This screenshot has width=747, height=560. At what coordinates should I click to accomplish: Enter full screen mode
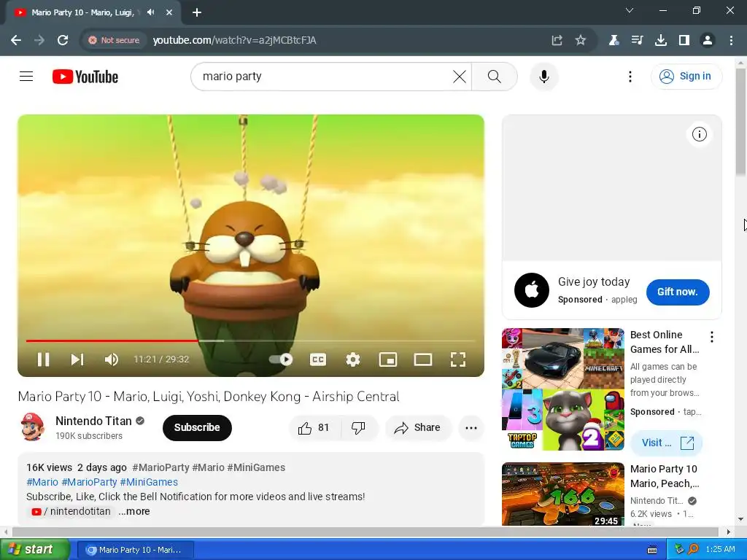click(458, 359)
